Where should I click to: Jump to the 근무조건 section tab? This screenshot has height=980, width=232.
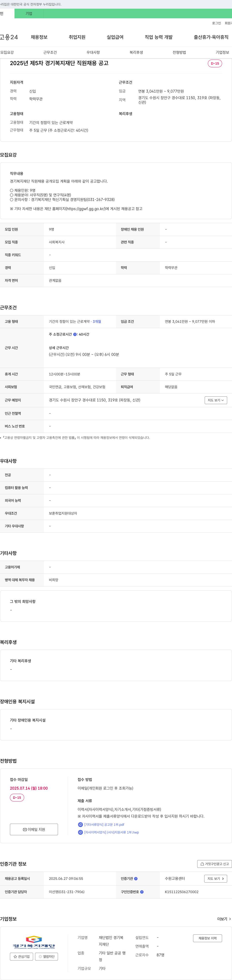tap(50, 53)
